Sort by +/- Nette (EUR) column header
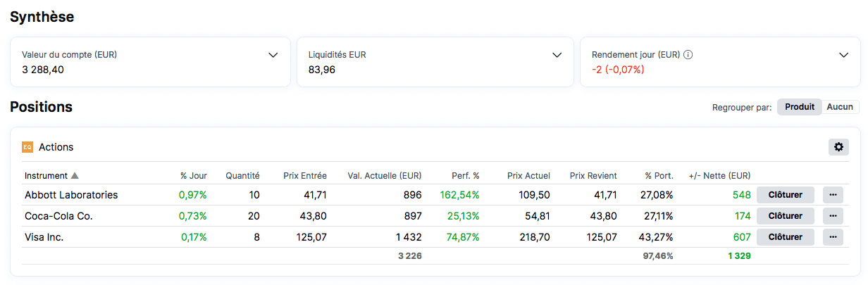Viewport: 868px width, 285px height. (x=719, y=176)
